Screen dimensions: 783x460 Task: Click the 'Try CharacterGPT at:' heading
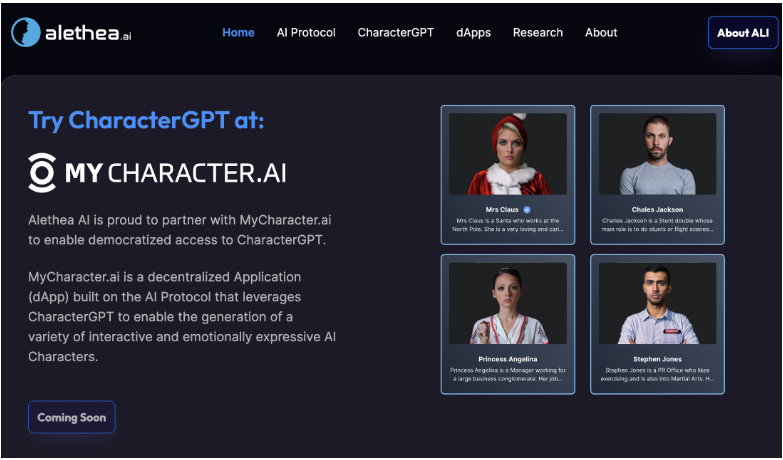tap(146, 120)
